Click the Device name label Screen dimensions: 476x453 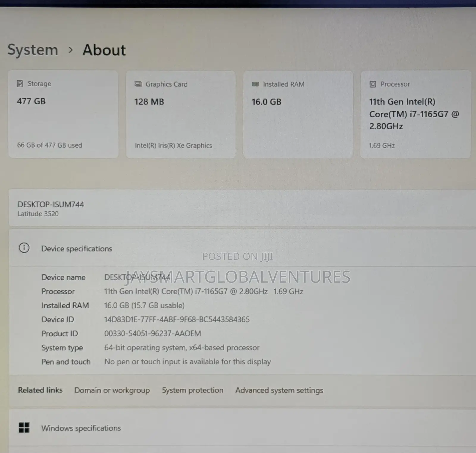[63, 277]
